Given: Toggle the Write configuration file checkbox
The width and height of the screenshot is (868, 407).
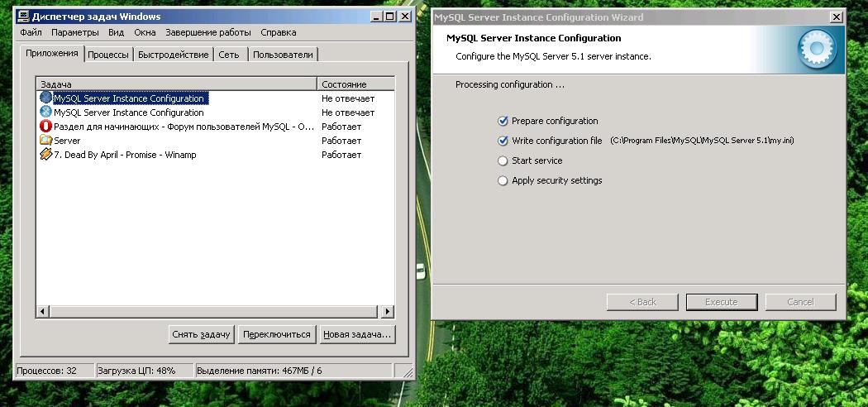Looking at the screenshot, I should point(503,141).
